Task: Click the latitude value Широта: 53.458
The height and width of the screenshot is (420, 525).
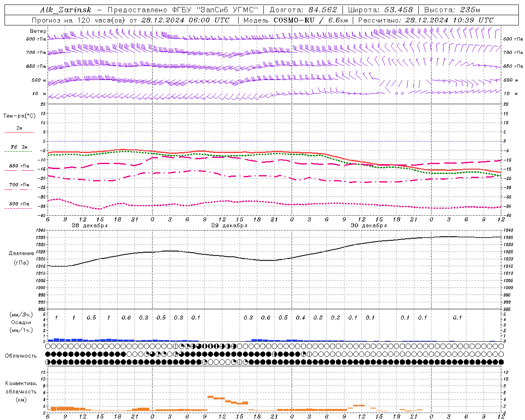Action: click(x=380, y=10)
